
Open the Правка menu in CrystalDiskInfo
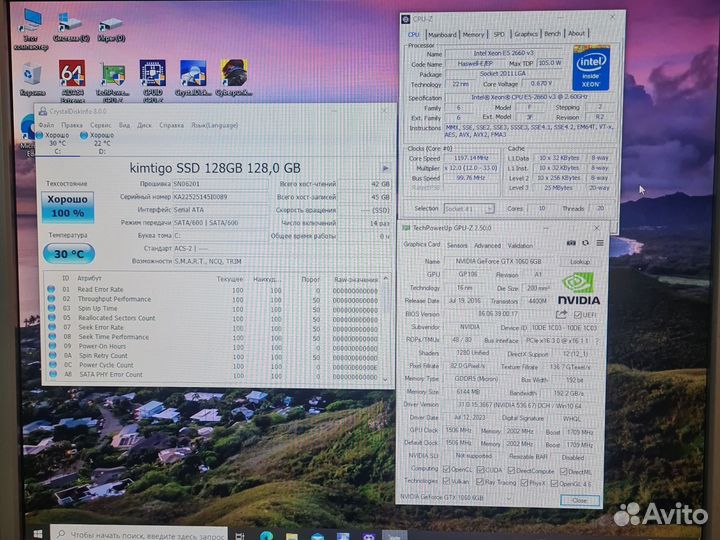click(x=72, y=125)
